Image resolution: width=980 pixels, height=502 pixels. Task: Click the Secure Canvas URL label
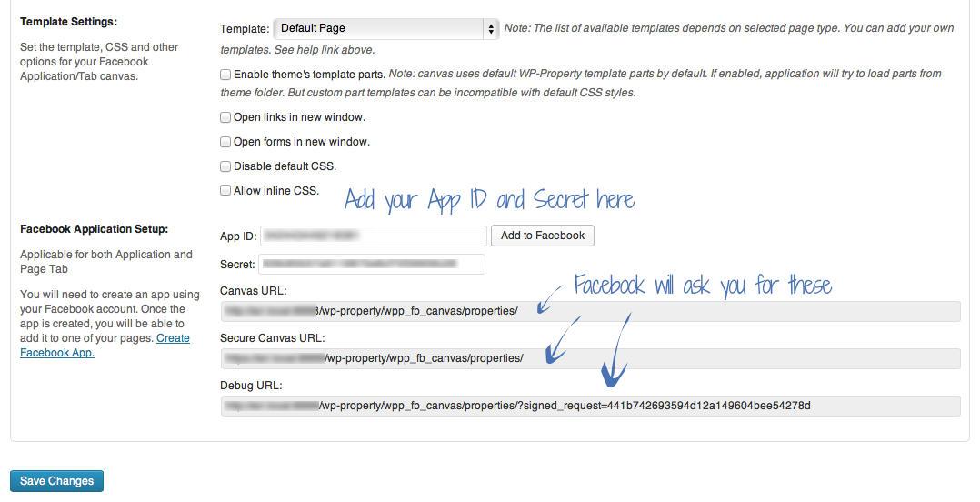click(273, 338)
